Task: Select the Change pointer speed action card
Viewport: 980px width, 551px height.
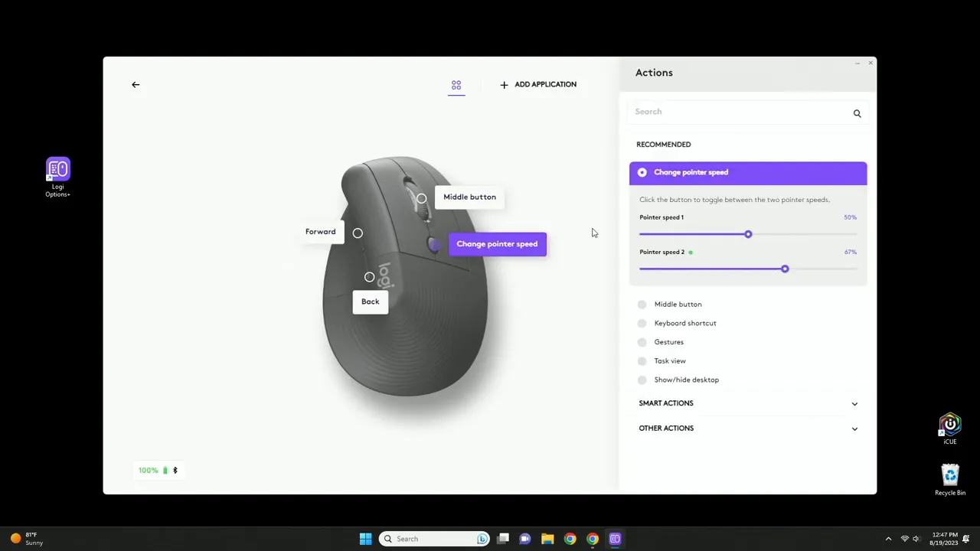Action: (747, 172)
